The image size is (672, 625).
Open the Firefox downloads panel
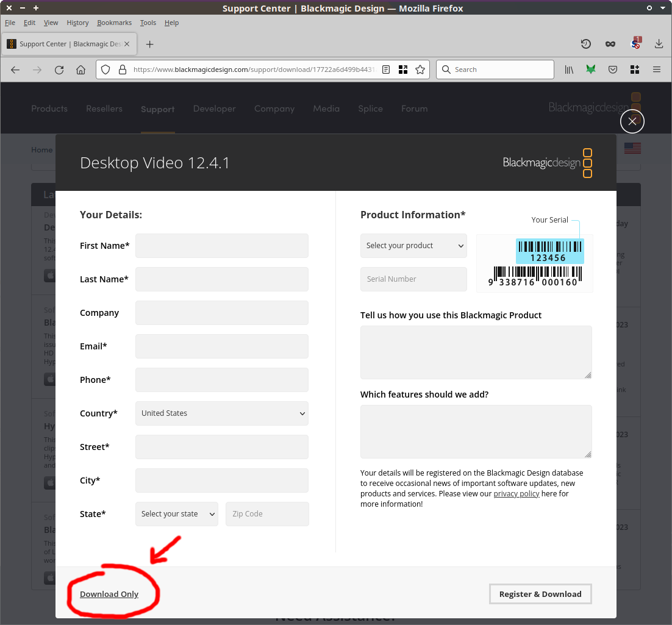click(659, 44)
